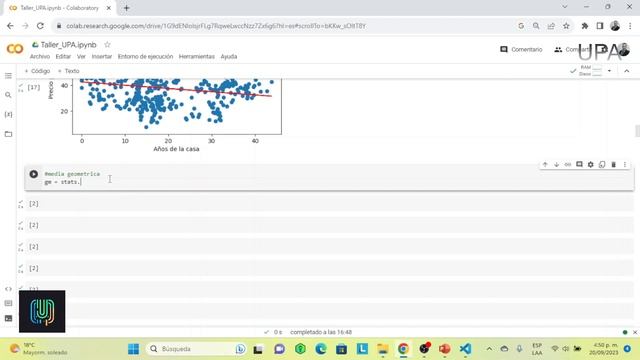Add a new Texto cell

coord(69,71)
